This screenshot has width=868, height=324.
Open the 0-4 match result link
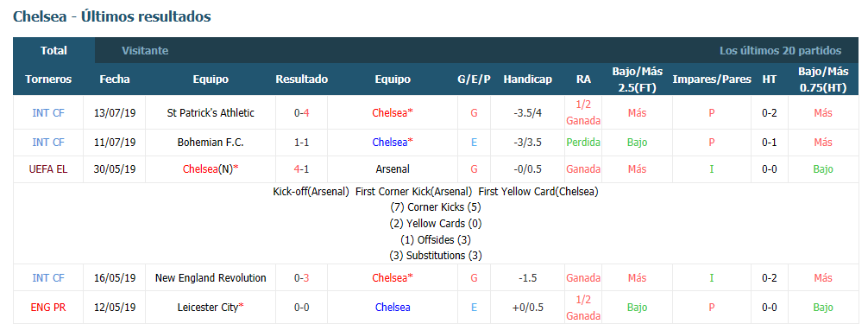click(x=302, y=112)
